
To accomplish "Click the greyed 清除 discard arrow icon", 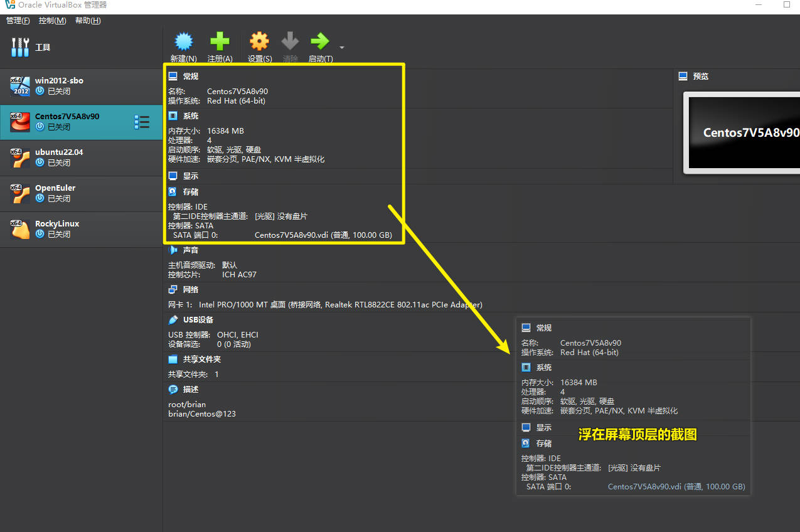I will point(290,42).
